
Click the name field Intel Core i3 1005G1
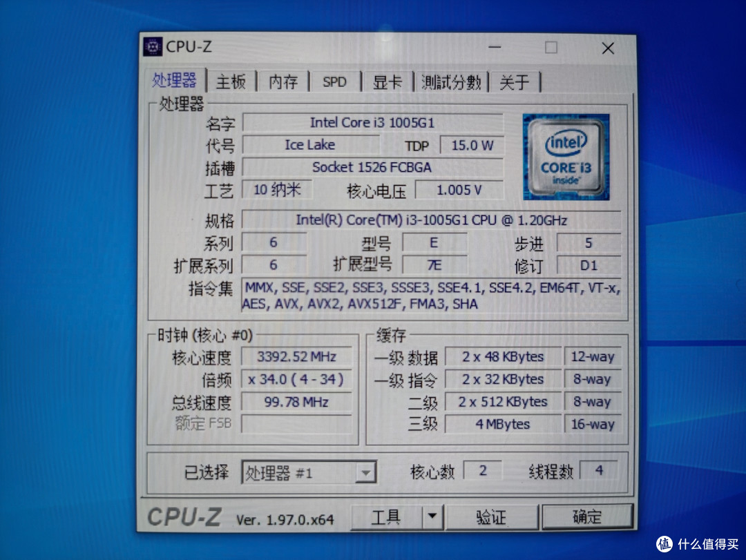pyautogui.click(x=372, y=123)
